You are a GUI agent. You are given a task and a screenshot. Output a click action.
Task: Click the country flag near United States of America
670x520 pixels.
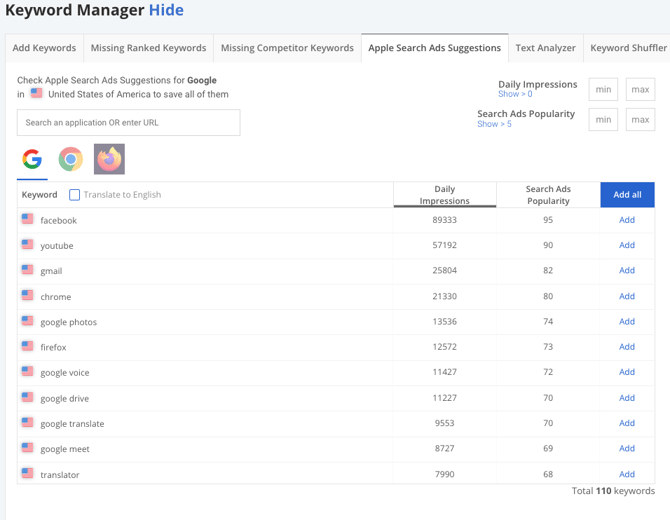coord(37,94)
